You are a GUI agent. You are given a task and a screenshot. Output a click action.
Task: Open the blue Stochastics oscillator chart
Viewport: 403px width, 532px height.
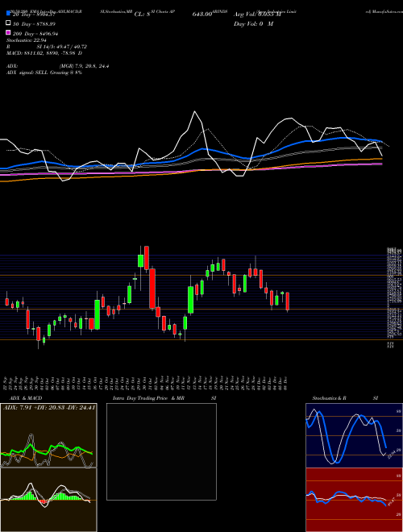pyautogui.click(x=354, y=435)
